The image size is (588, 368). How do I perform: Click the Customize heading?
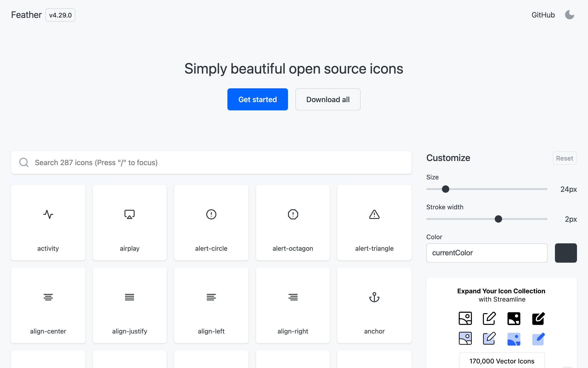click(448, 158)
